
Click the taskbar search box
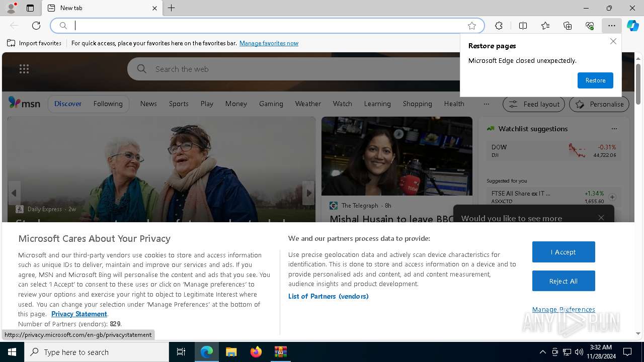coord(97,352)
